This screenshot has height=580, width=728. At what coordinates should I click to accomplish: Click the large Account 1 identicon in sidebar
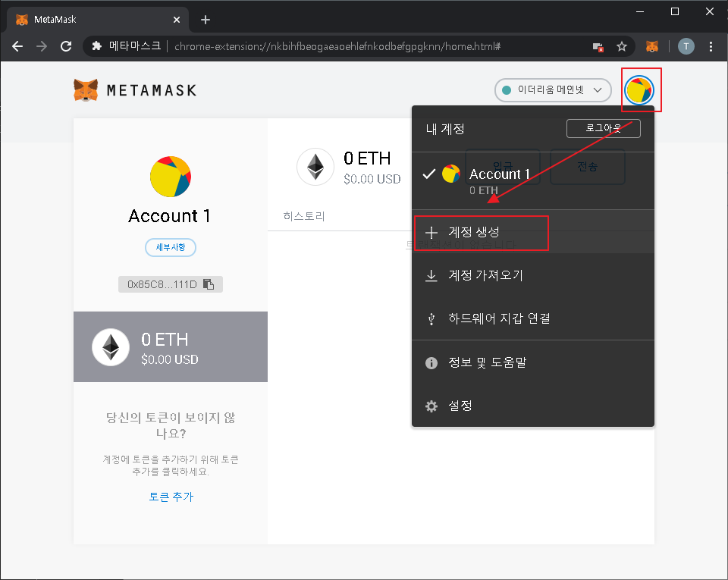171,177
